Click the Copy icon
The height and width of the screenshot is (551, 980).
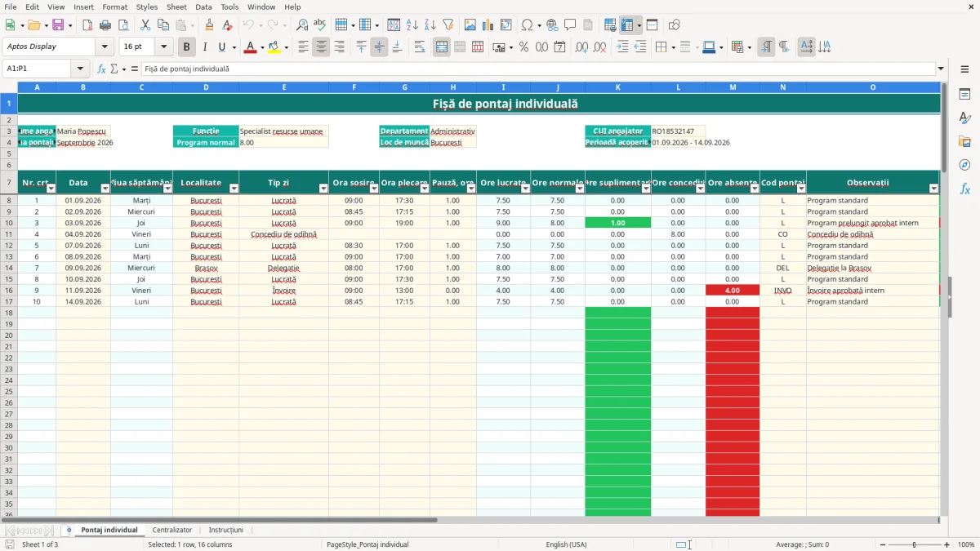click(x=163, y=25)
